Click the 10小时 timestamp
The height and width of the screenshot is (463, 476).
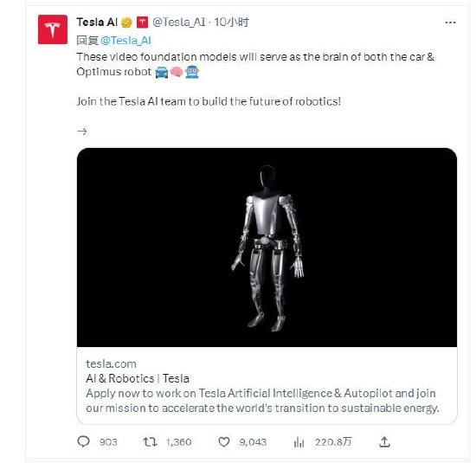[x=232, y=23]
